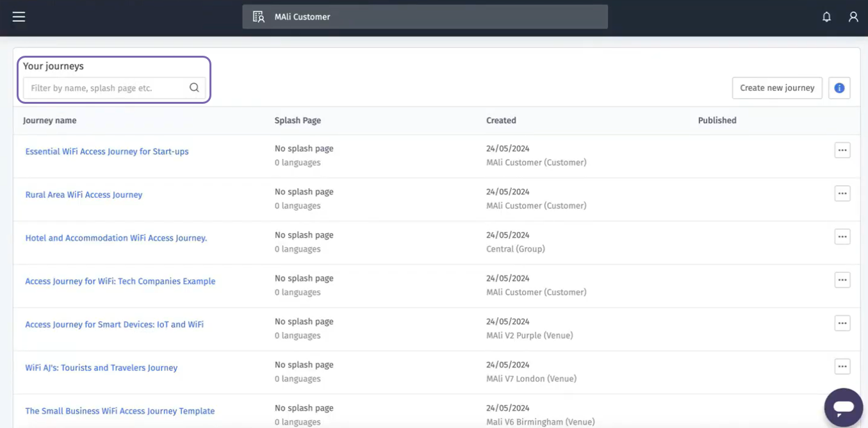
Task: Open actions menu for Rural Area WiFi Journey
Action: pos(842,193)
